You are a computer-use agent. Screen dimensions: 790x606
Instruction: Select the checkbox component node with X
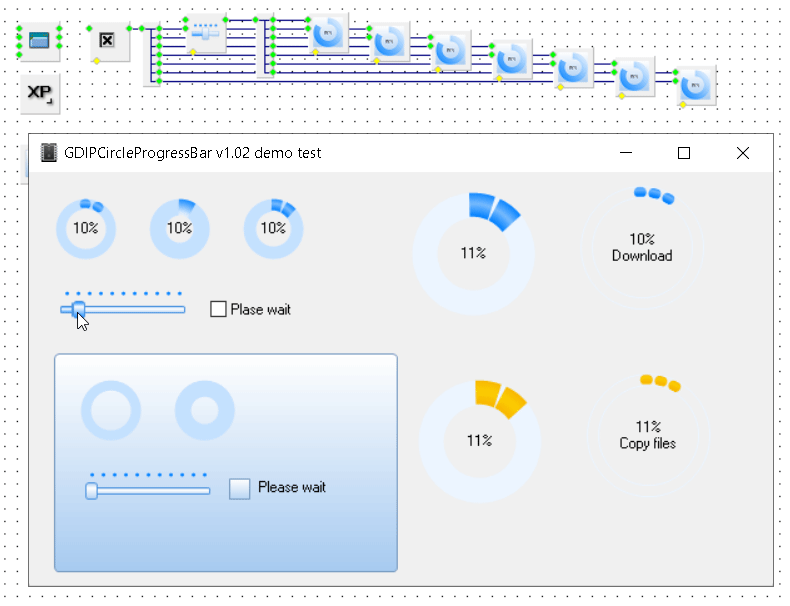(x=109, y=41)
